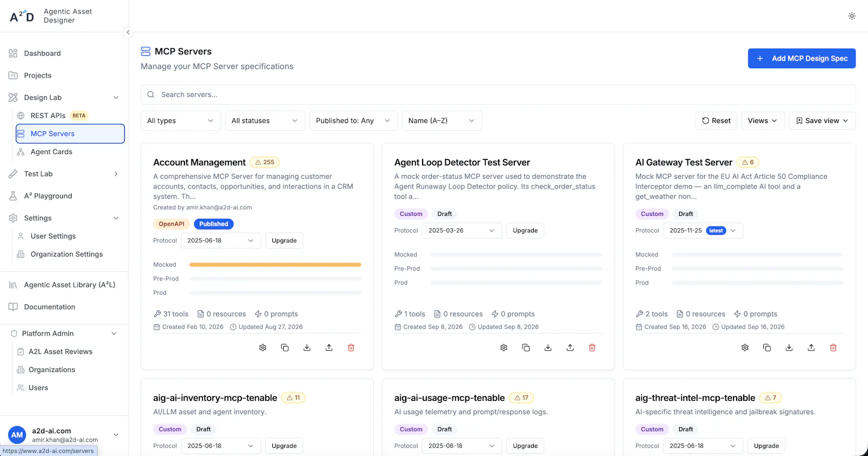Open the Account Management card title
Image resolution: width=868 pixels, height=456 pixels.
(199, 162)
